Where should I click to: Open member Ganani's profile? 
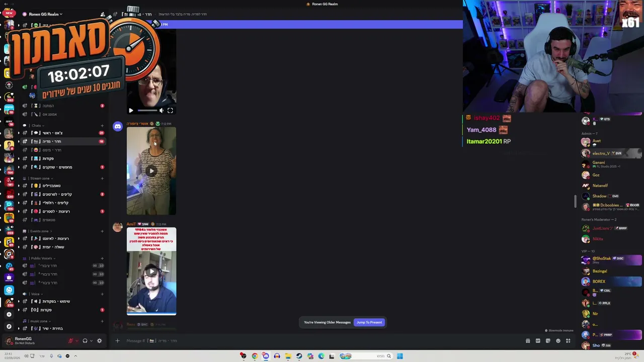point(611,164)
